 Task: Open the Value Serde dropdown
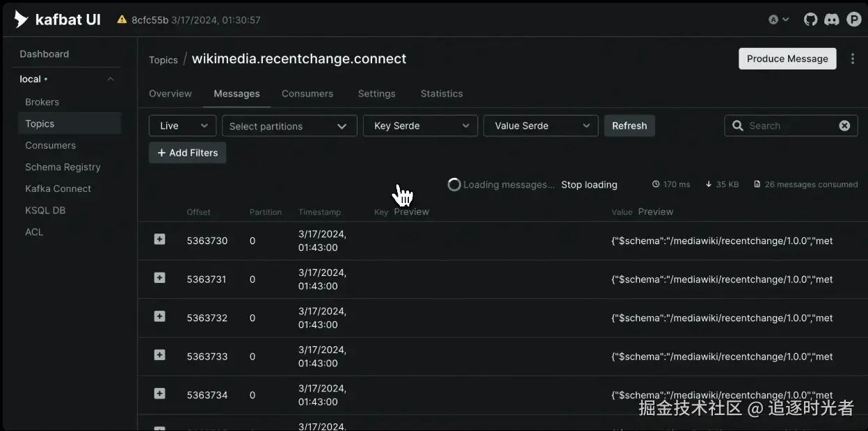tap(540, 126)
